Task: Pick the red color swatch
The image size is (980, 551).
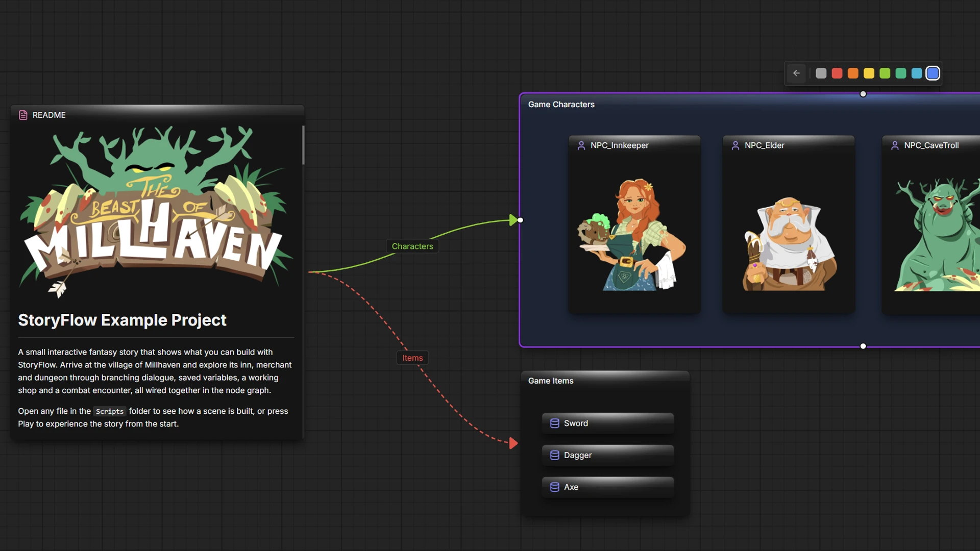Action: (x=837, y=73)
